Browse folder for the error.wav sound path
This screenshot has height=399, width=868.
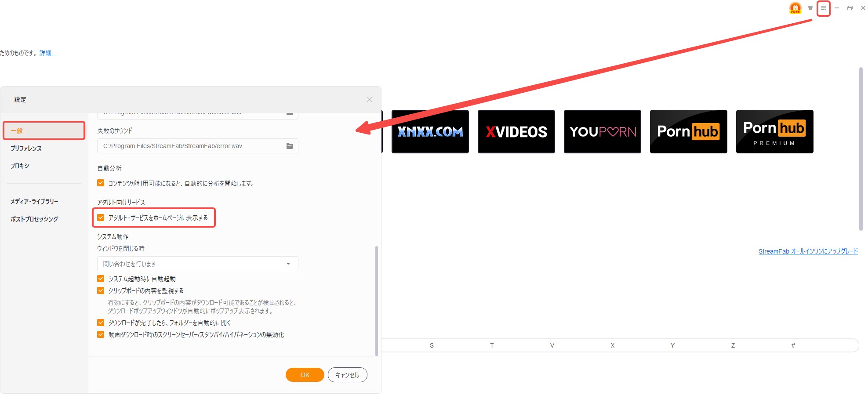(x=290, y=146)
